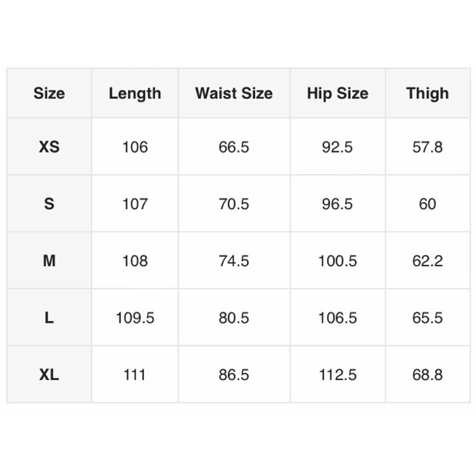Viewport: 476px width, 476px height.
Task: Click the Thigh column header
Action: pyautogui.click(x=427, y=94)
